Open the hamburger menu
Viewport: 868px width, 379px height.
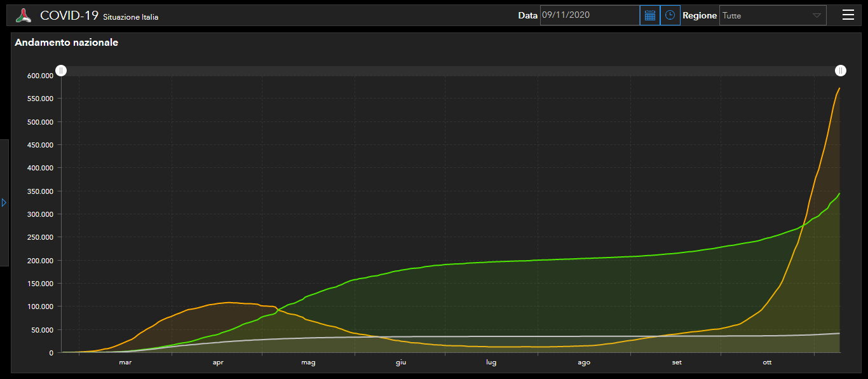(x=848, y=15)
